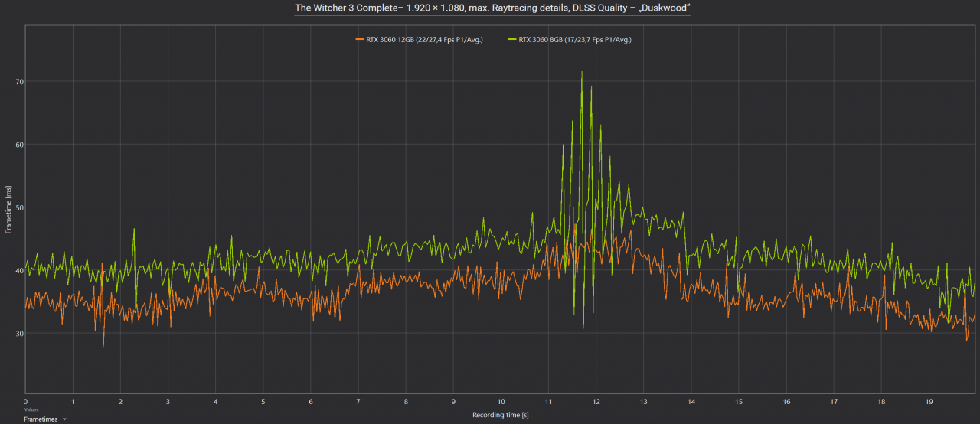Click the x-axis tick label 12
The height and width of the screenshot is (424, 980).
[x=596, y=401]
